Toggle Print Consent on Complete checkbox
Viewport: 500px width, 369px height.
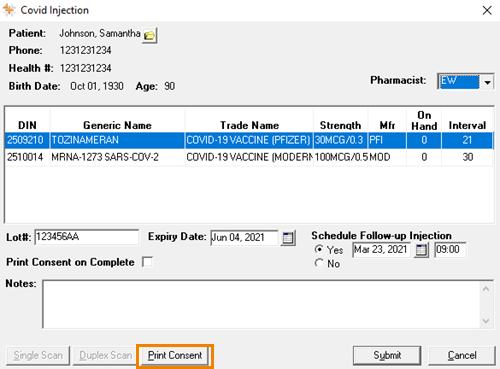(147, 262)
